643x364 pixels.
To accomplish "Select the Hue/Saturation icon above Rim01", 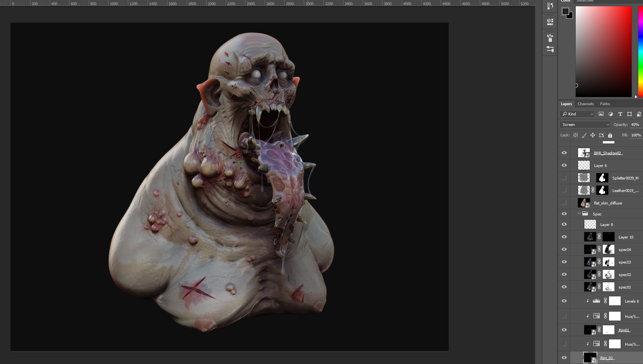I will pyautogui.click(x=596, y=316).
